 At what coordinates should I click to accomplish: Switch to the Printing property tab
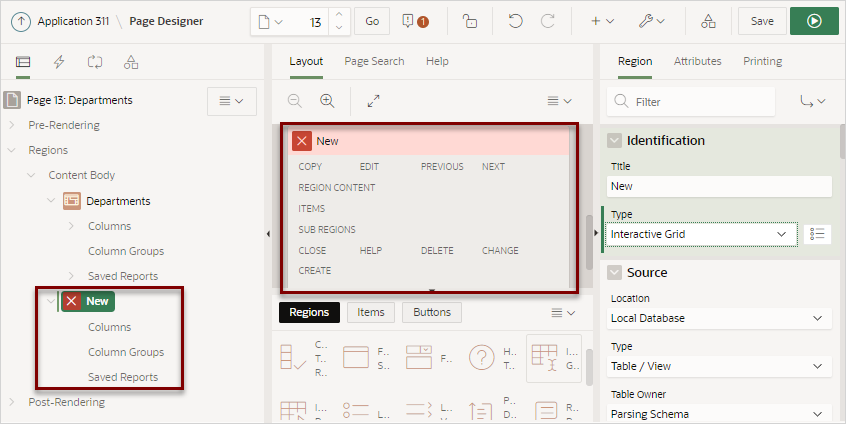762,61
